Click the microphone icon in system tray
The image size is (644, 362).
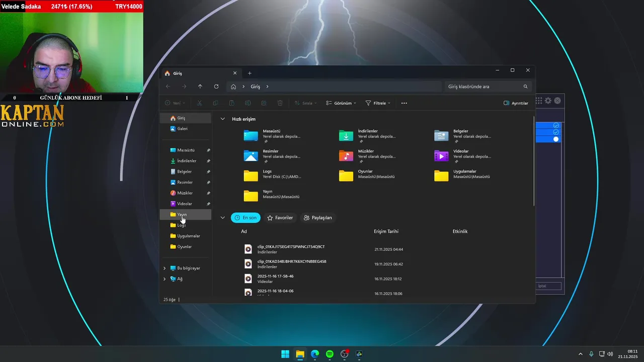point(591,354)
